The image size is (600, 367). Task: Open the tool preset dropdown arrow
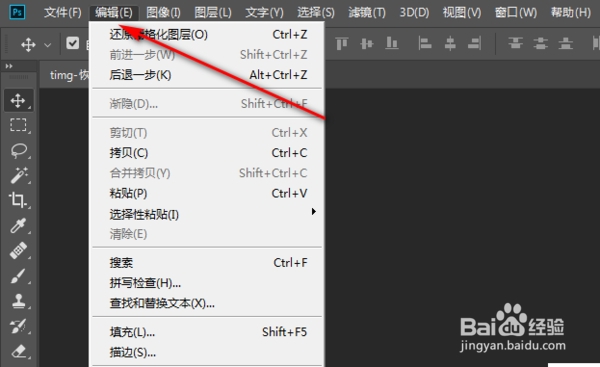coord(47,45)
